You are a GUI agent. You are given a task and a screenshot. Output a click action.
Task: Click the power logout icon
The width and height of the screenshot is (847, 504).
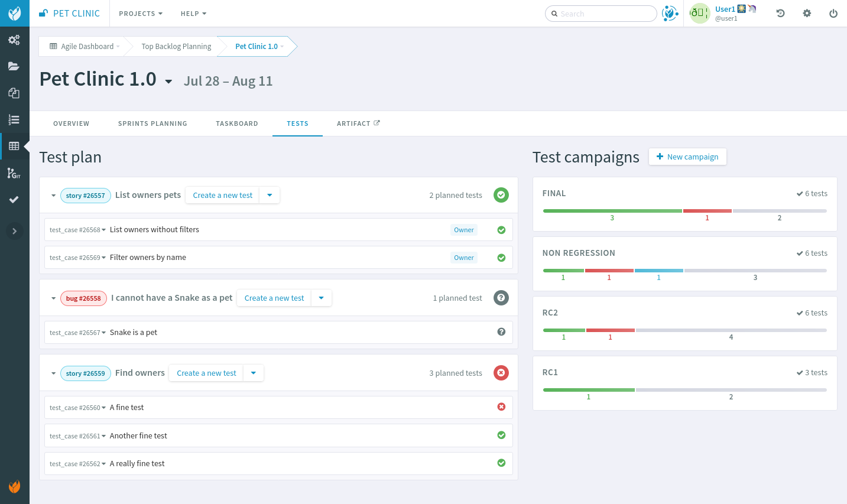tap(833, 13)
